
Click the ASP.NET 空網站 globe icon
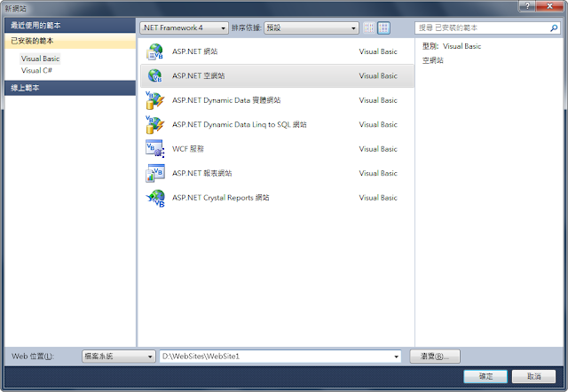point(154,76)
